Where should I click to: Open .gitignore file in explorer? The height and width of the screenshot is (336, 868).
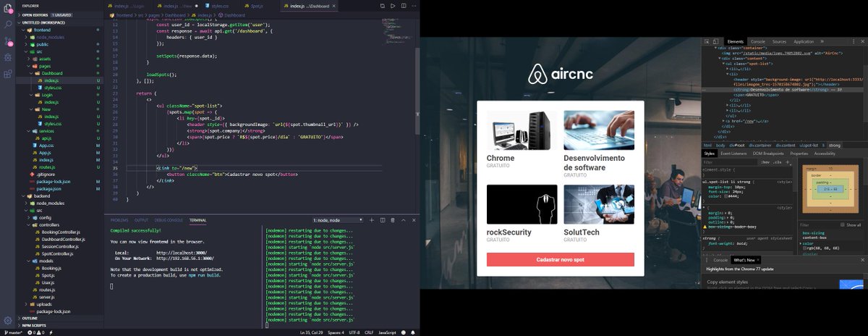46,175
